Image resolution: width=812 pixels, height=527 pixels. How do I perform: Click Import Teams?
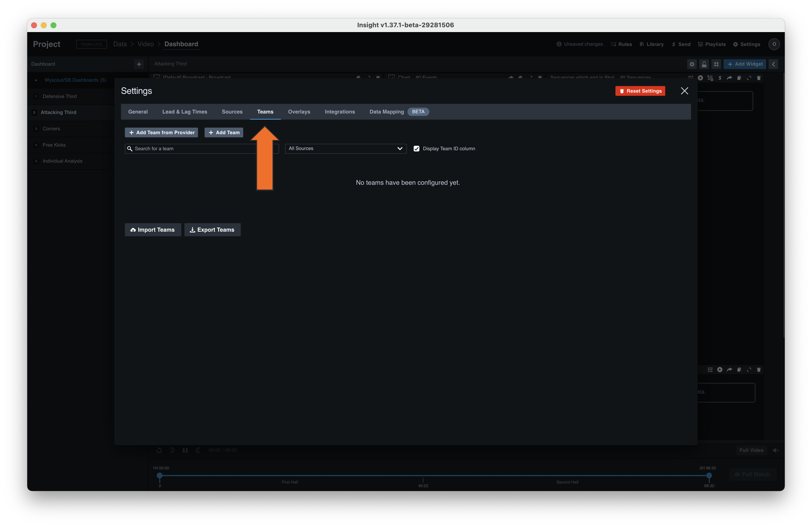tap(153, 230)
